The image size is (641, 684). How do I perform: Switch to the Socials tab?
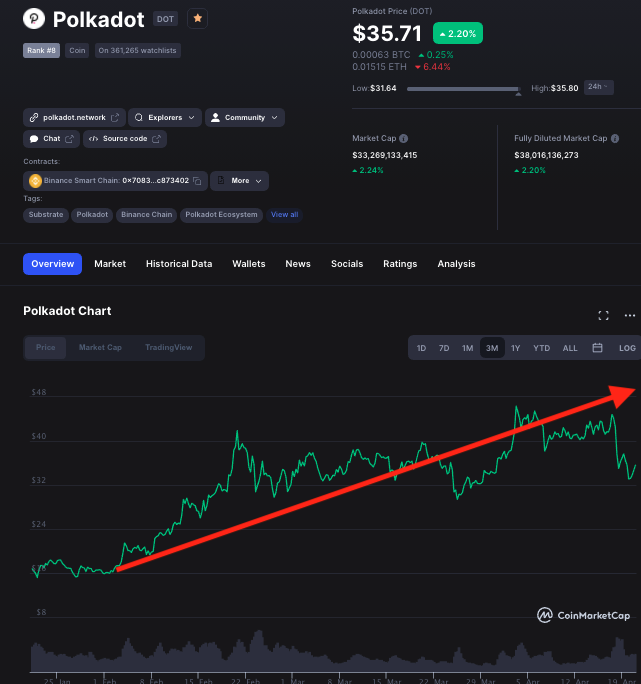coord(347,264)
